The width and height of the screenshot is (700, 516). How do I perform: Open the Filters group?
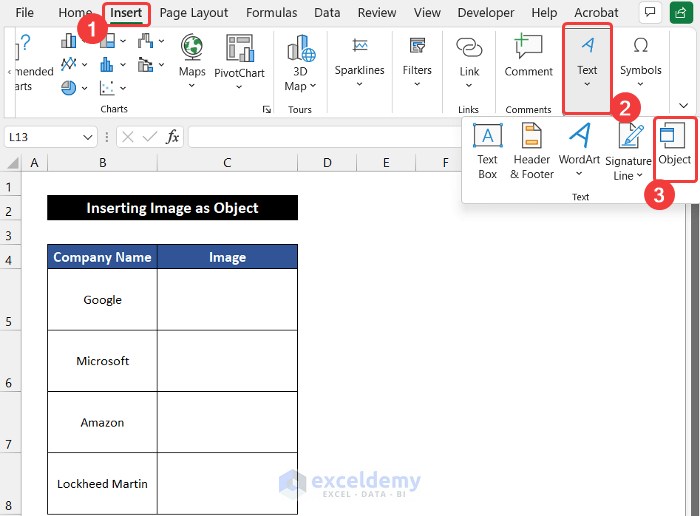click(417, 62)
